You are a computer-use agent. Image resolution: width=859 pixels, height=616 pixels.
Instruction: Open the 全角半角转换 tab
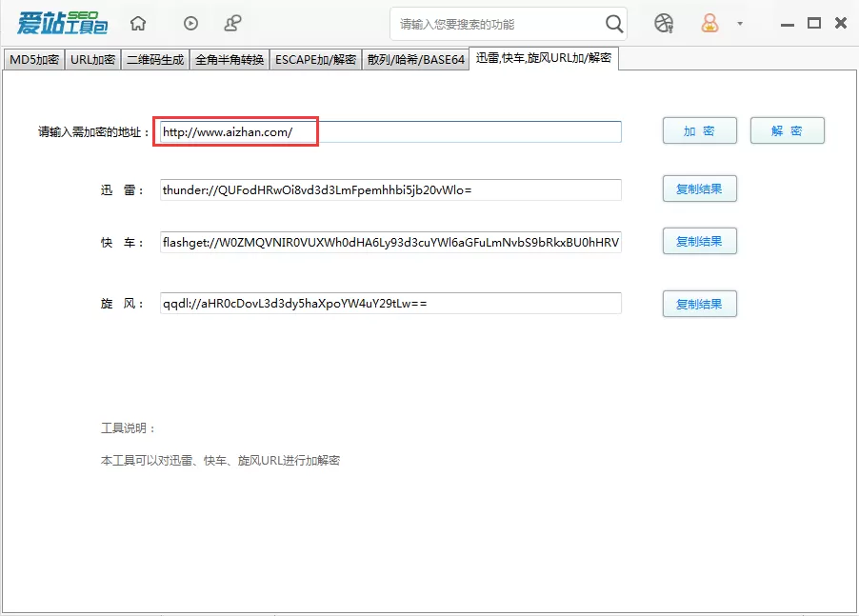tap(229, 60)
